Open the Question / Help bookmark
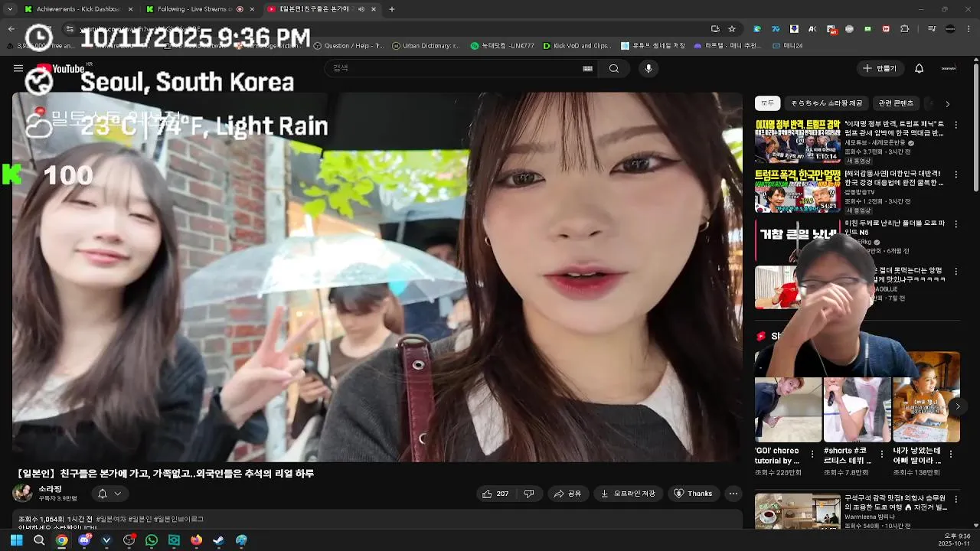This screenshot has width=980, height=551. (x=348, y=46)
